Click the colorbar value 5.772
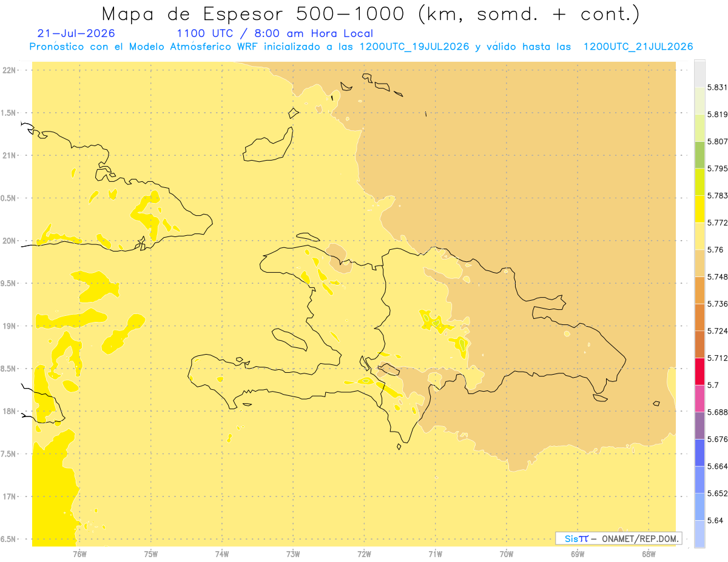Image resolution: width=728 pixels, height=562 pixels. click(717, 222)
